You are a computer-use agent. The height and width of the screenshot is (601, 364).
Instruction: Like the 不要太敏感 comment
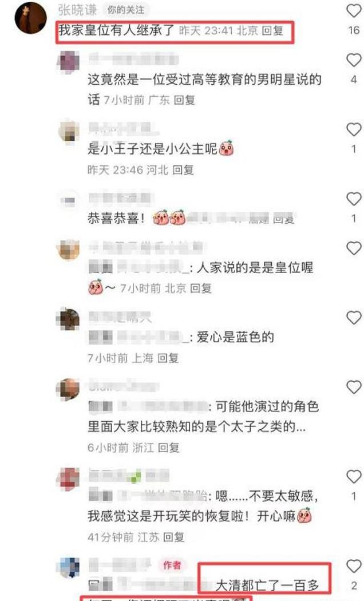tap(354, 477)
